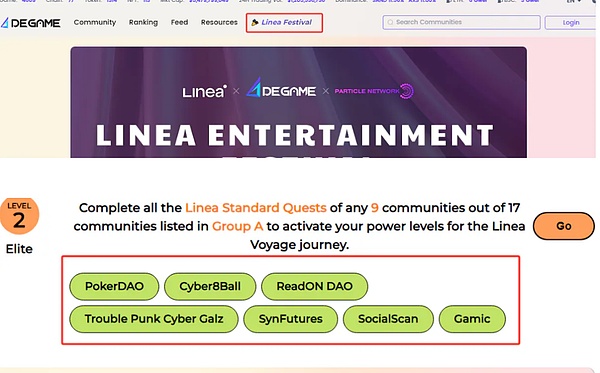Choose the Trouble Punk Cyber Galz community
This screenshot has height=373, width=600.
pos(154,319)
